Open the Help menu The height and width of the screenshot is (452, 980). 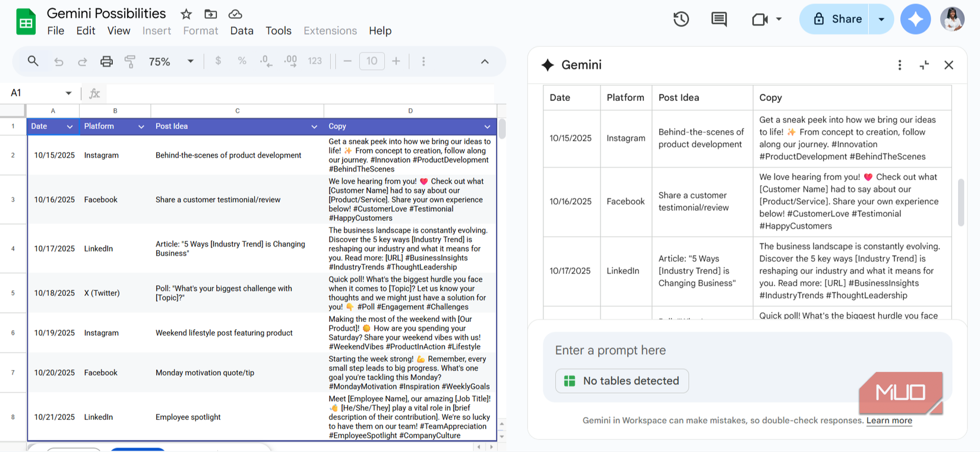(x=380, y=31)
